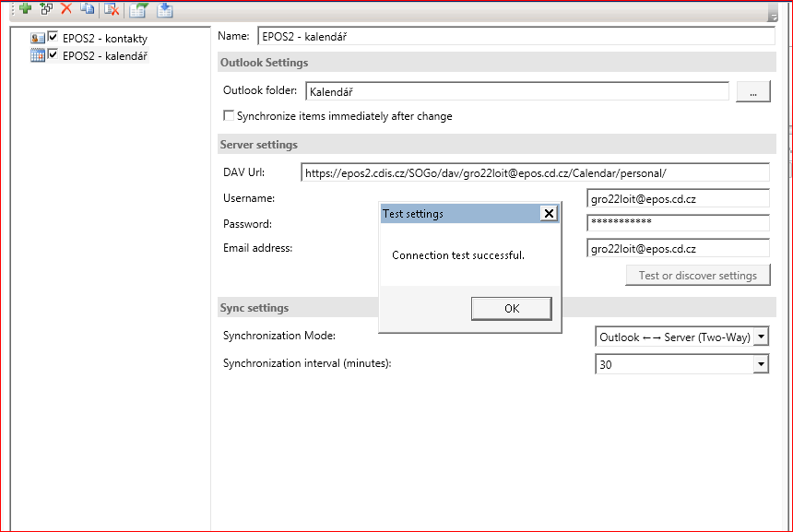Click the 'Test settings' dialog title

413,214
